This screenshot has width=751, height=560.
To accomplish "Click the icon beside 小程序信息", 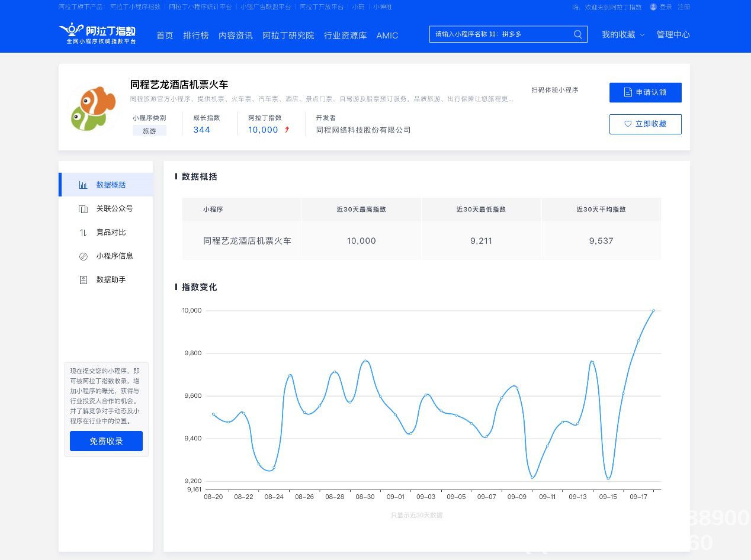I will tap(84, 256).
